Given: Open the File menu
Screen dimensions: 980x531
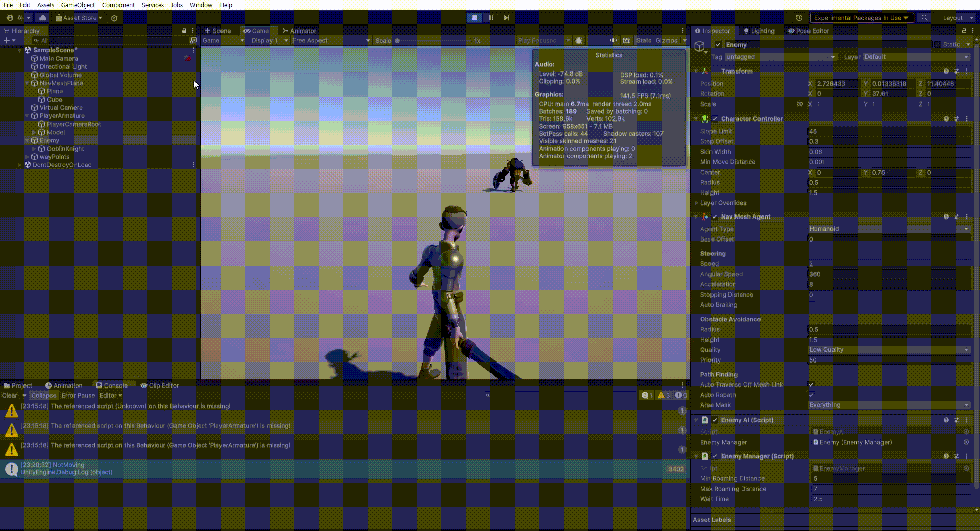Looking at the screenshot, I should (x=8, y=5).
